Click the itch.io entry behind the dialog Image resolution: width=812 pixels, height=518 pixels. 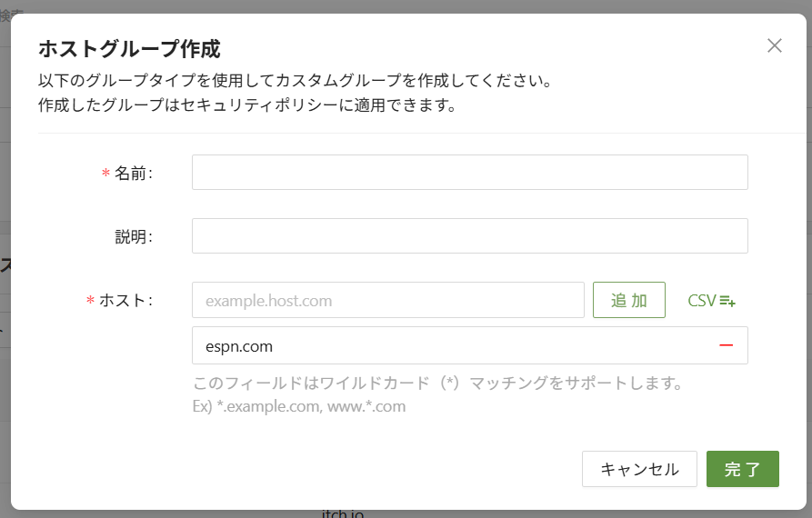point(343,514)
